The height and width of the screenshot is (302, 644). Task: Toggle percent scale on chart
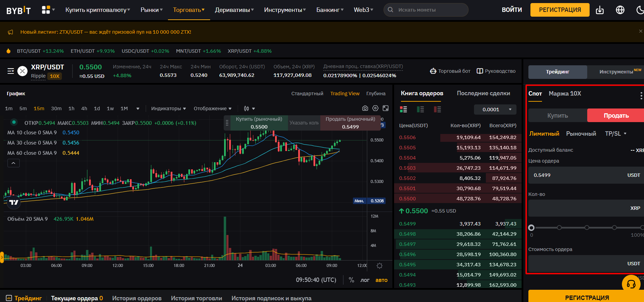tap(351, 280)
